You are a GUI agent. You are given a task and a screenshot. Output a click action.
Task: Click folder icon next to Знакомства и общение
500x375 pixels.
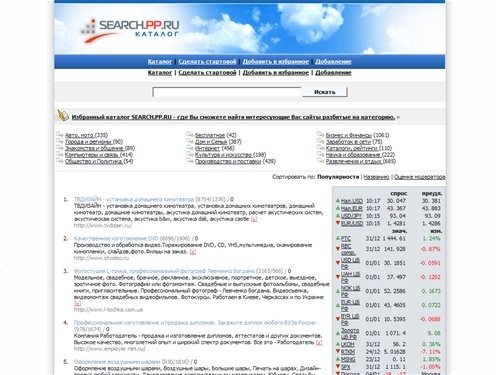tap(60, 148)
